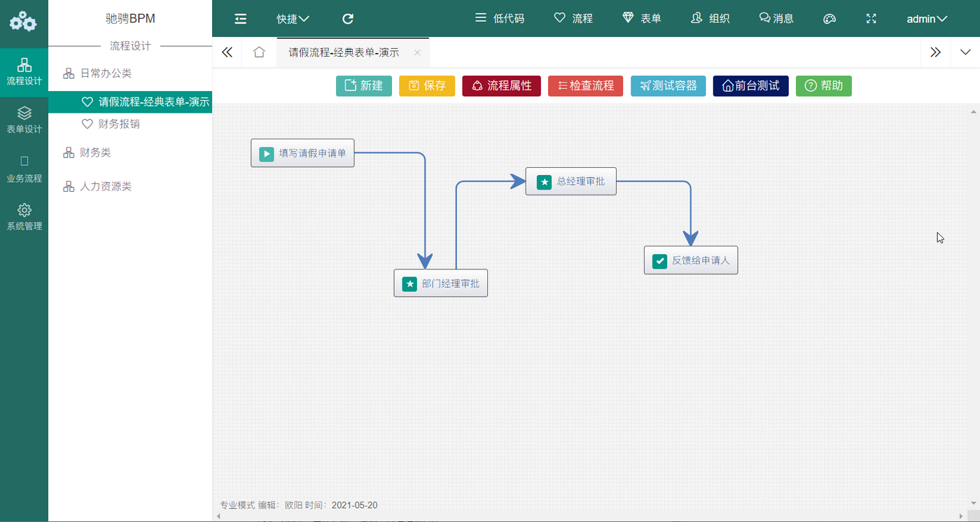980x522 pixels.
Task: Toggle fullscreen mode icon
Action: [871, 19]
